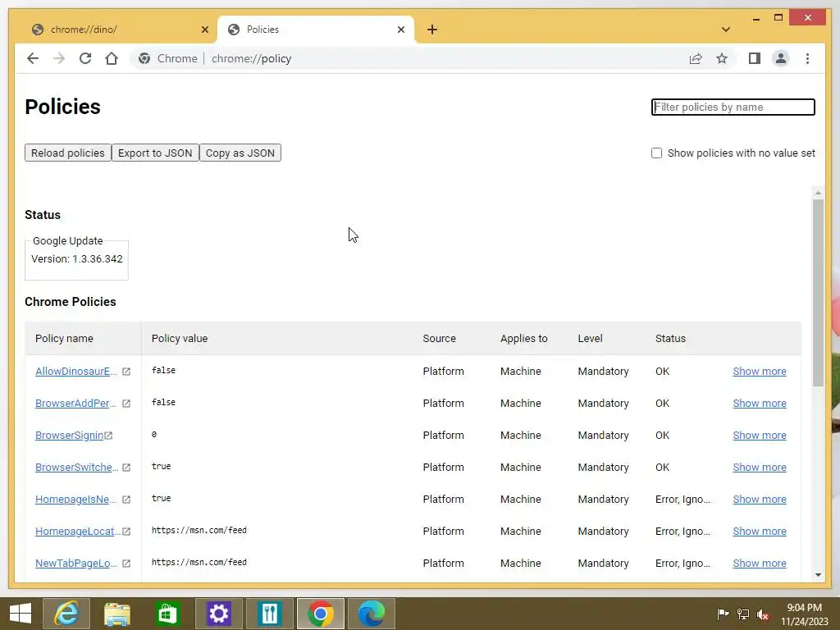The width and height of the screenshot is (840, 630).
Task: Click Export to JSON
Action: (x=155, y=153)
